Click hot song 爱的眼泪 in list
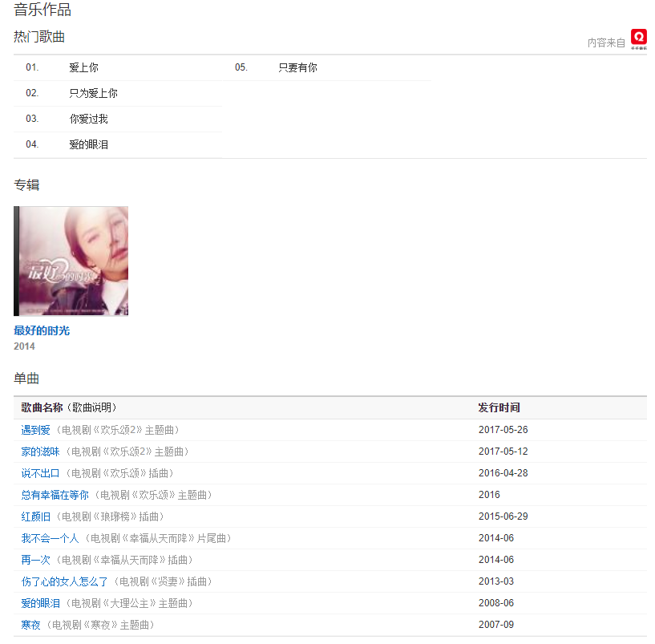Image resolution: width=655 pixels, height=644 pixels. click(88, 144)
